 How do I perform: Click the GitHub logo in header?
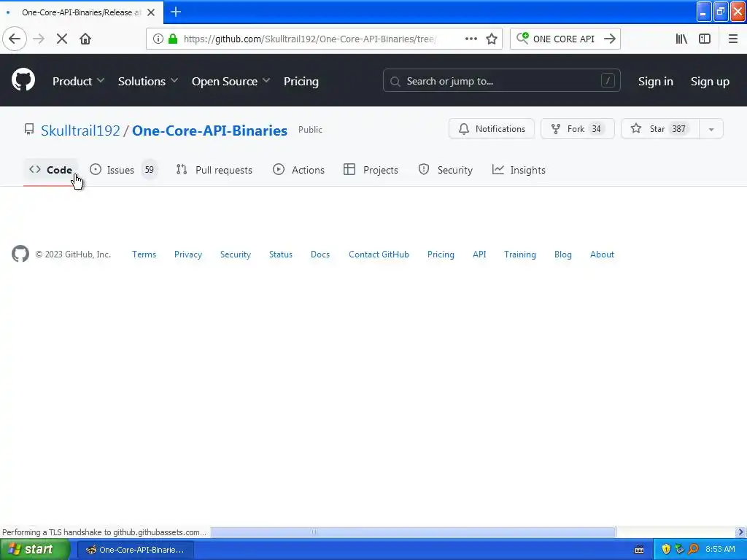pos(23,80)
